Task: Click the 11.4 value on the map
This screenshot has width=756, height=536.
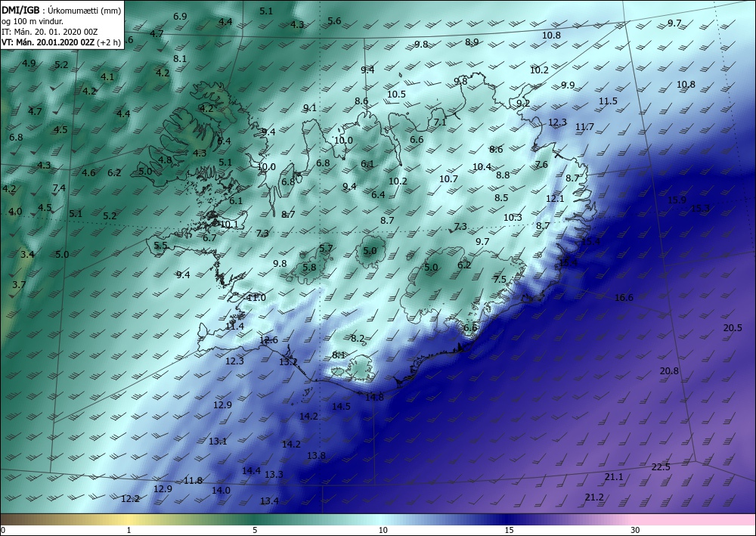Action: [234, 327]
